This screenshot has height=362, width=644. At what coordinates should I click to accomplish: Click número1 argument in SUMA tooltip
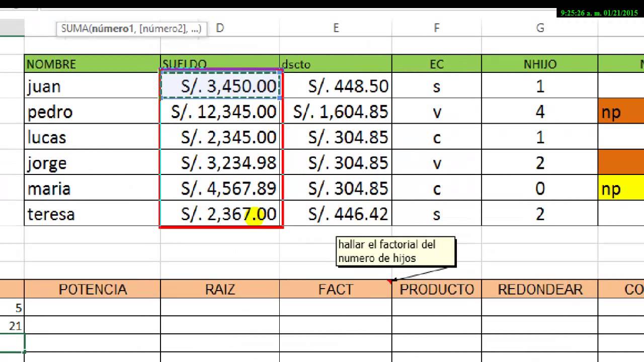[x=112, y=29]
